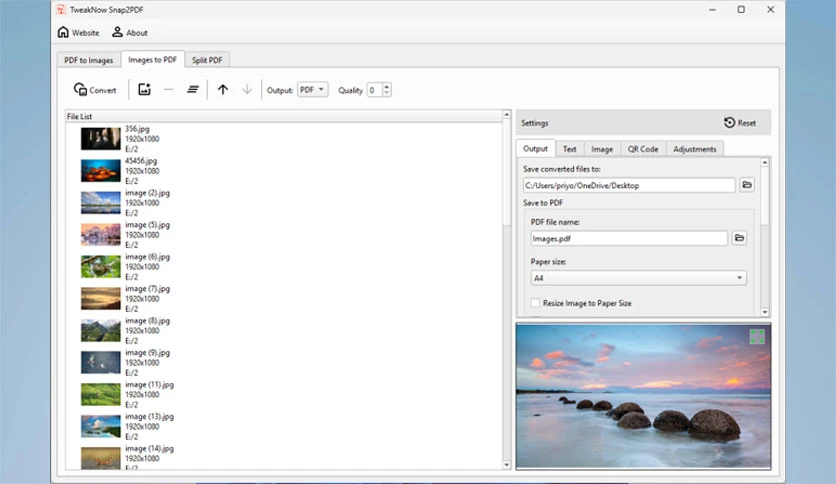This screenshot has height=484, width=836.
Task: Open the QR Code settings tab
Action: click(x=642, y=149)
